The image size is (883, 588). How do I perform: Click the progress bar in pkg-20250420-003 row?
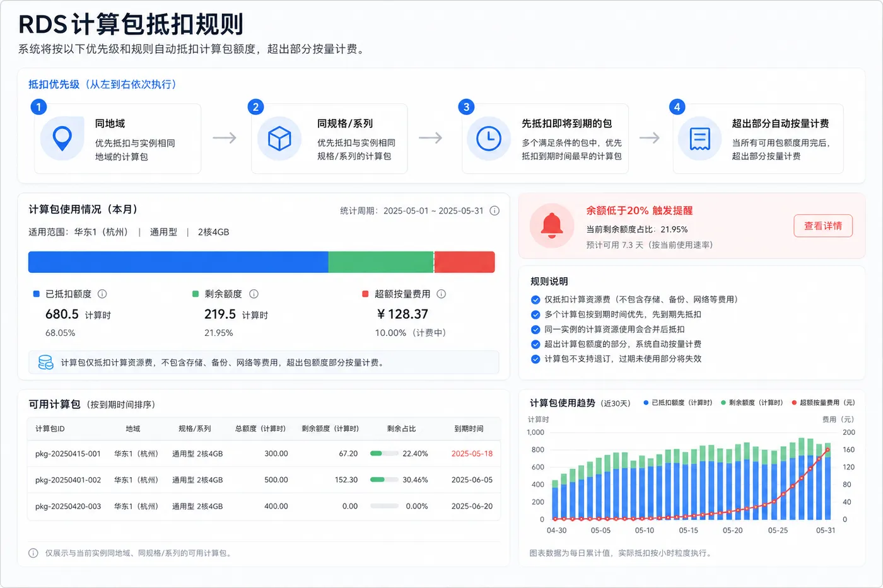[384, 506]
